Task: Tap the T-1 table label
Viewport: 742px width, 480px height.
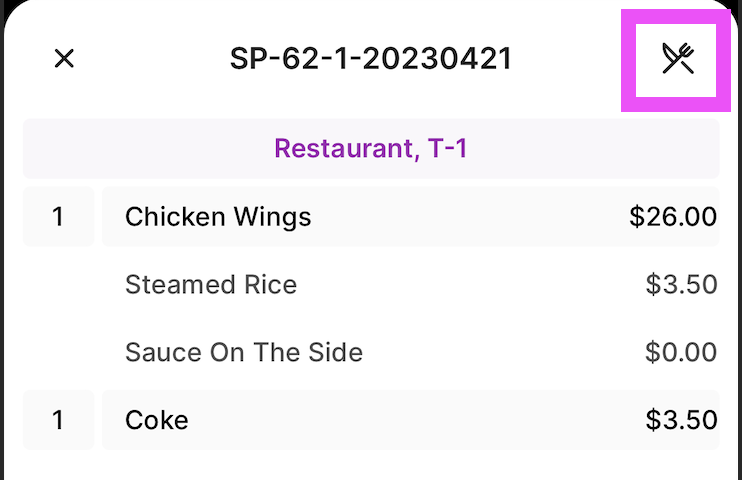Action: pyautogui.click(x=445, y=149)
